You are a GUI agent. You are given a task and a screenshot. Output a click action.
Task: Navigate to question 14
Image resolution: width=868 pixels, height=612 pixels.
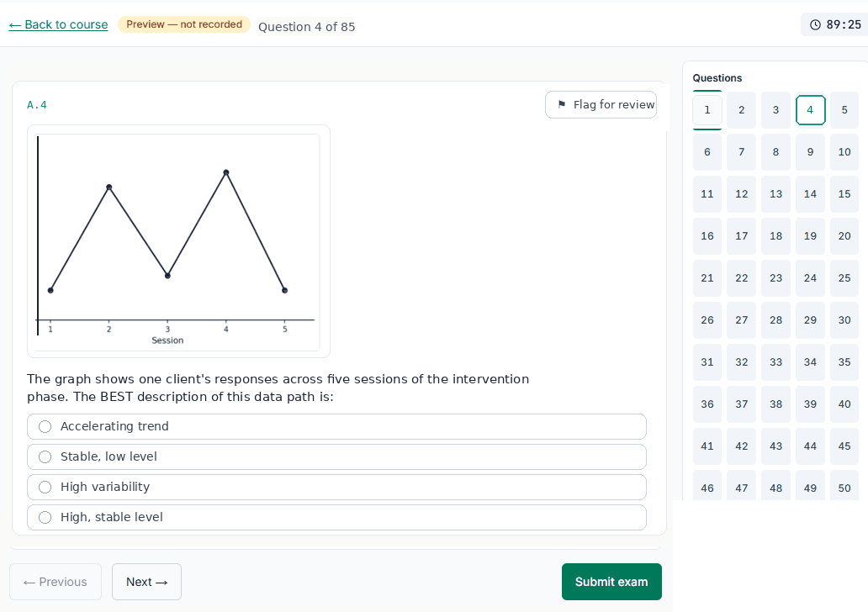[x=811, y=194]
